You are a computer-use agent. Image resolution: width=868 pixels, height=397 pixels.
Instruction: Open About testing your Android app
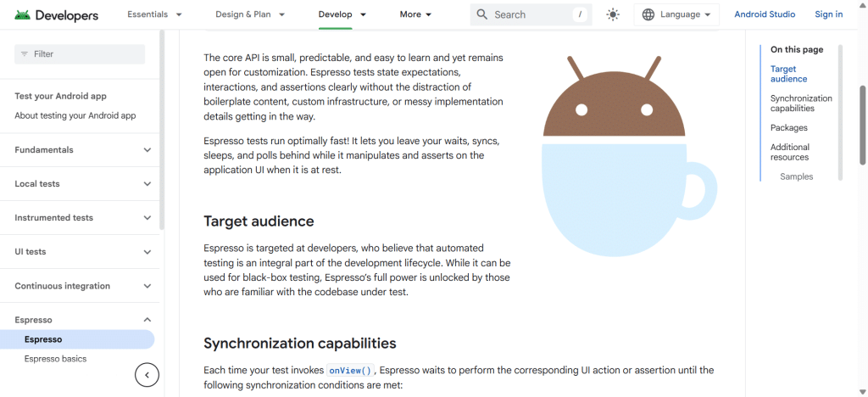pos(75,115)
